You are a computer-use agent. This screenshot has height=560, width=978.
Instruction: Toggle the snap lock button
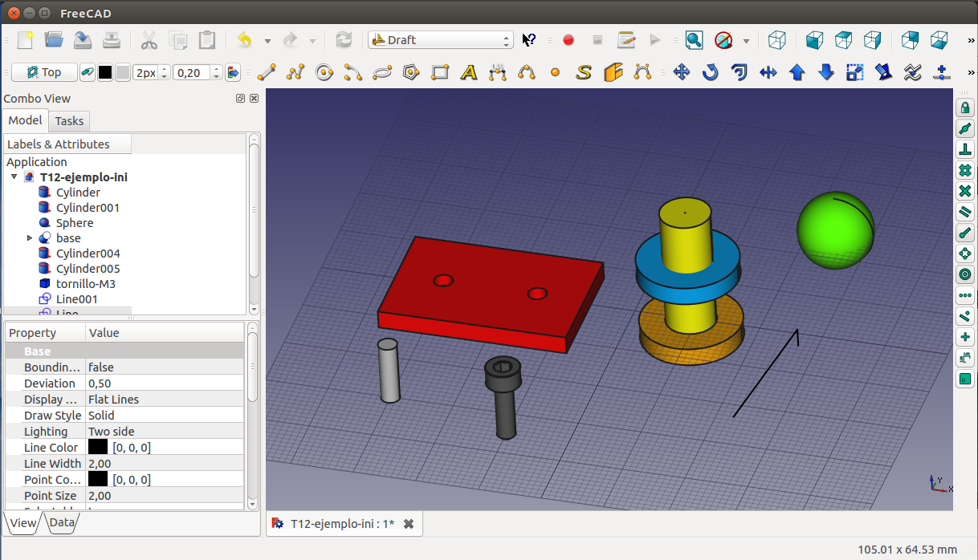point(965,108)
